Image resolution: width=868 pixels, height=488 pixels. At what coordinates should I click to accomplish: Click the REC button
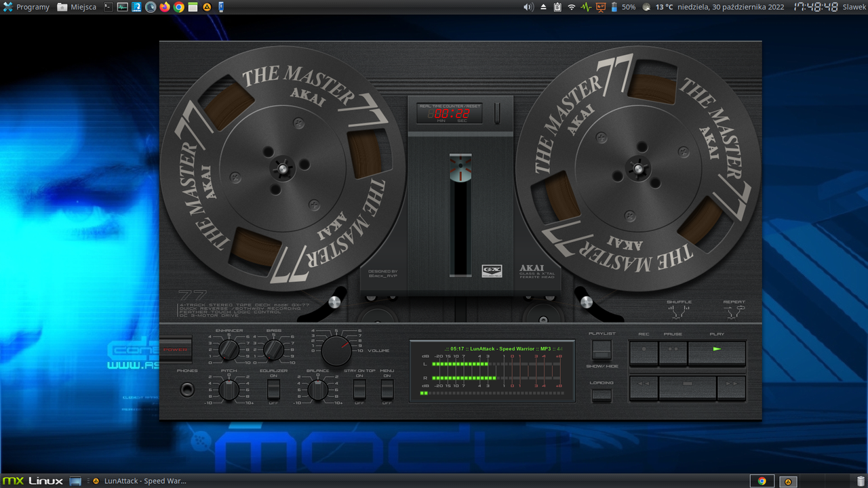[x=644, y=353]
